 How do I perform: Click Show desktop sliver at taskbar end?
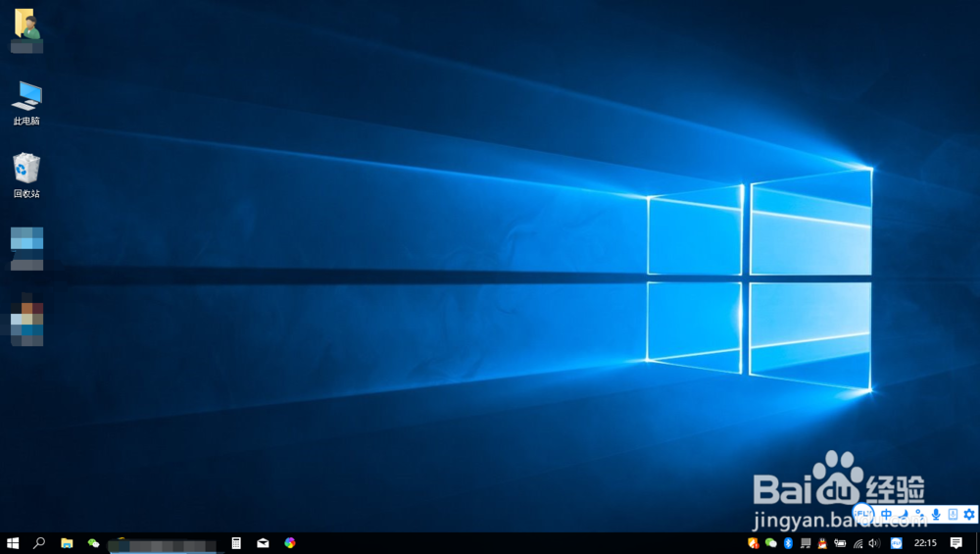[x=977, y=543]
